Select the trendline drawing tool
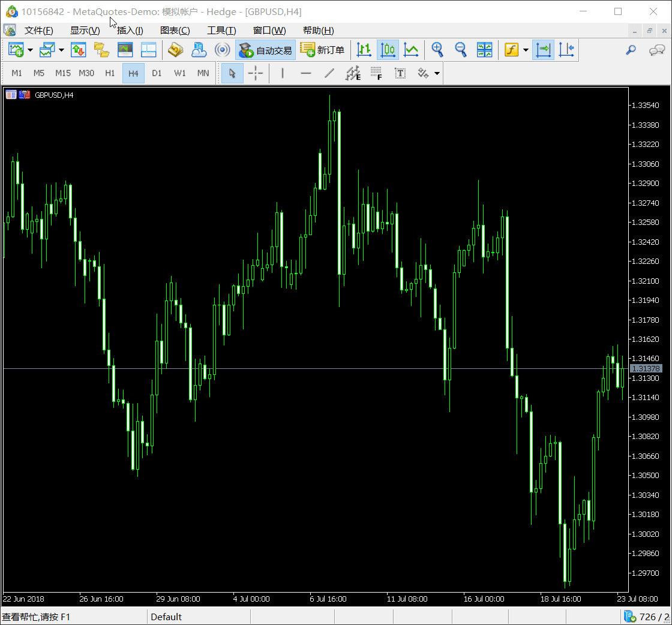The height and width of the screenshot is (625, 672). 329,73
